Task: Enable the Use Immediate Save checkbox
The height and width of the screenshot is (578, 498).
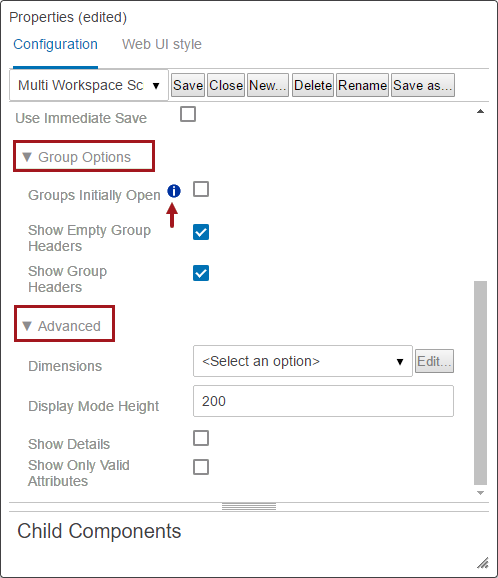Action: [x=188, y=114]
